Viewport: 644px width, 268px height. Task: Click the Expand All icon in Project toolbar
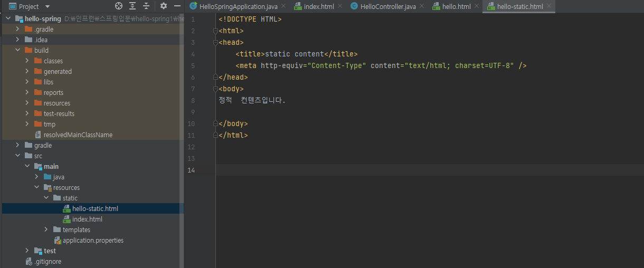pos(132,6)
